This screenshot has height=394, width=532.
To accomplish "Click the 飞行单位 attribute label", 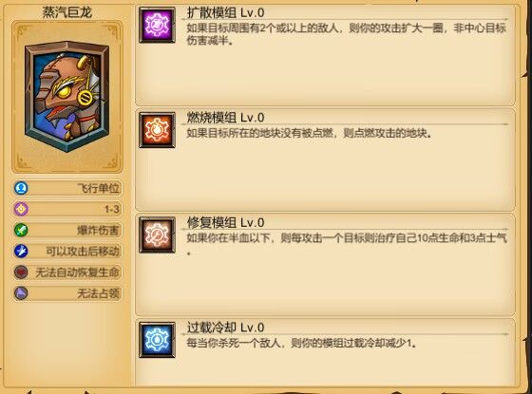I will coord(99,188).
